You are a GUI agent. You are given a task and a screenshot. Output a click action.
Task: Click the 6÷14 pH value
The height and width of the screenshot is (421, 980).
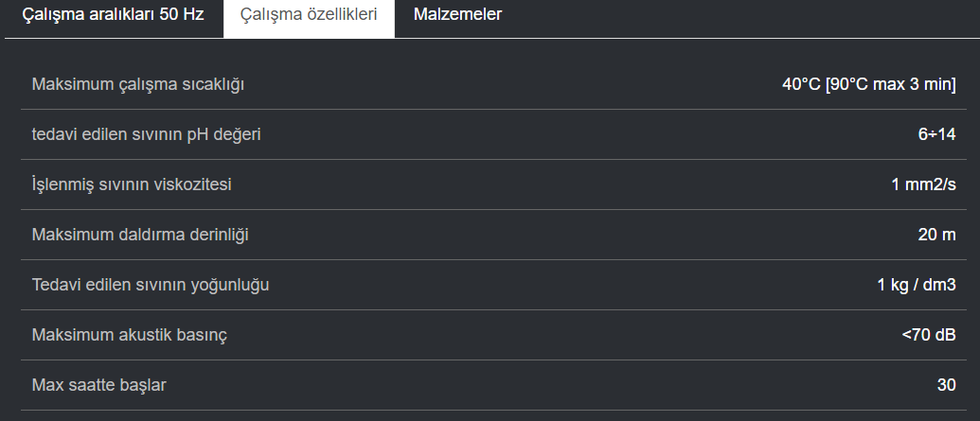(x=936, y=134)
